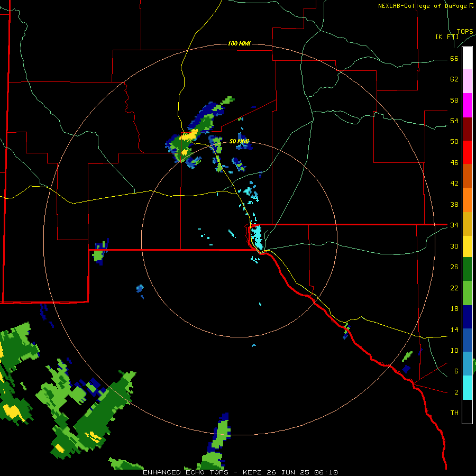Click the white segment of the tops color scale
Screen dimensions: 476x476
coord(467,58)
